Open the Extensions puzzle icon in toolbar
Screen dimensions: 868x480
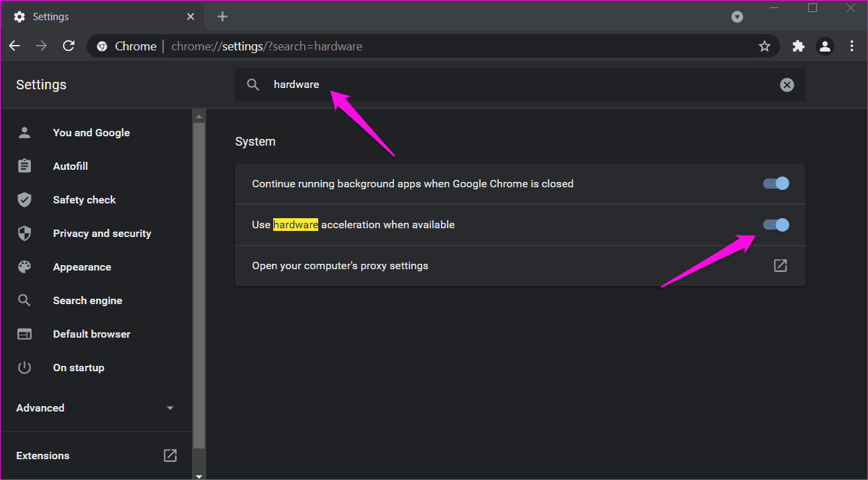coord(798,46)
